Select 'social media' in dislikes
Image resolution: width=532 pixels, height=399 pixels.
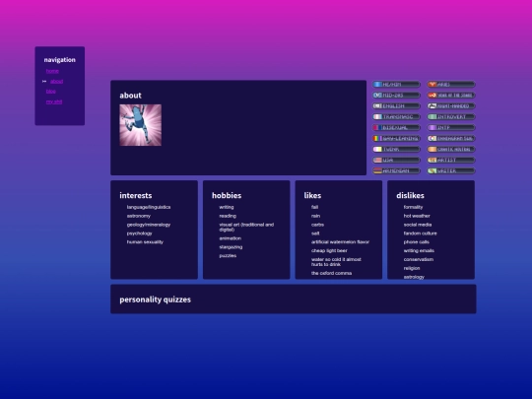click(x=418, y=225)
